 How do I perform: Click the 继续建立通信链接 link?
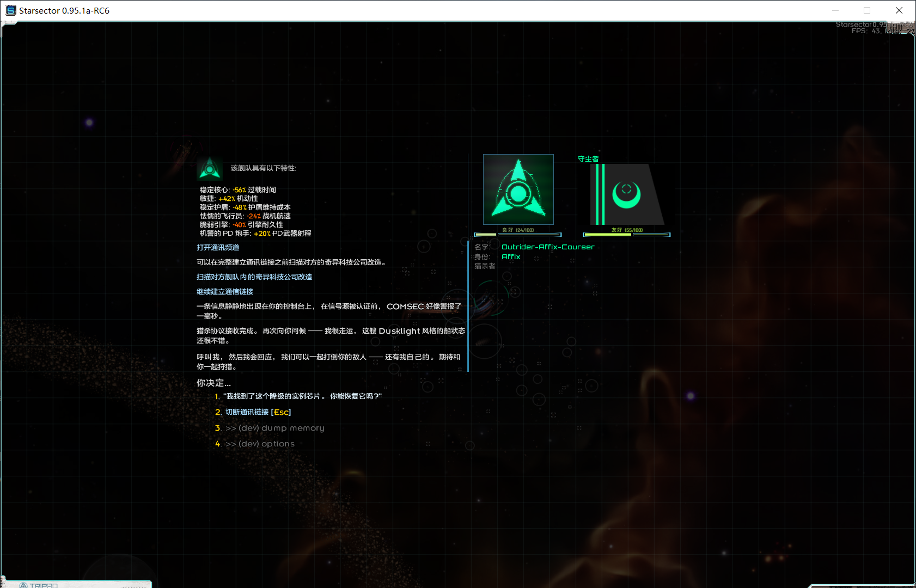[x=225, y=292]
